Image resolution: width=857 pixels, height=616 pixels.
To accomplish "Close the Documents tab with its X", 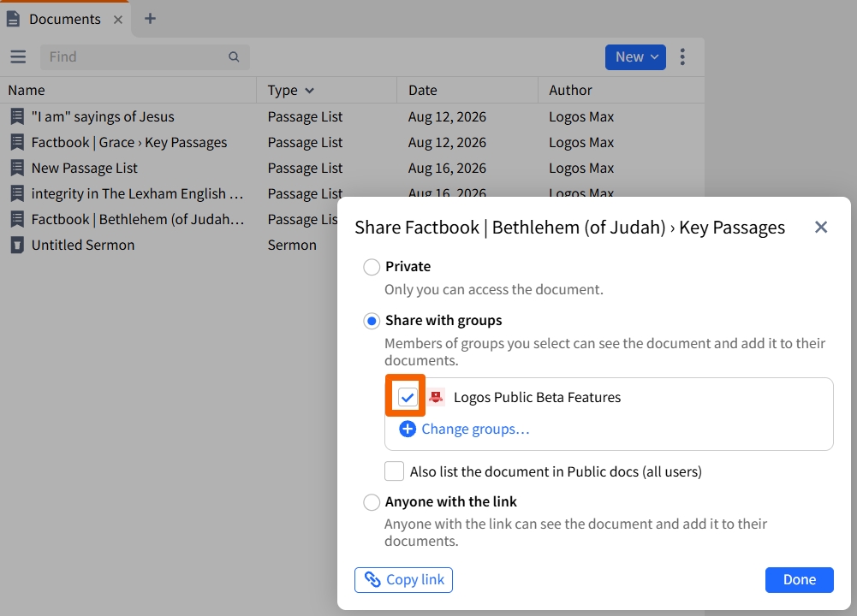I will (117, 20).
